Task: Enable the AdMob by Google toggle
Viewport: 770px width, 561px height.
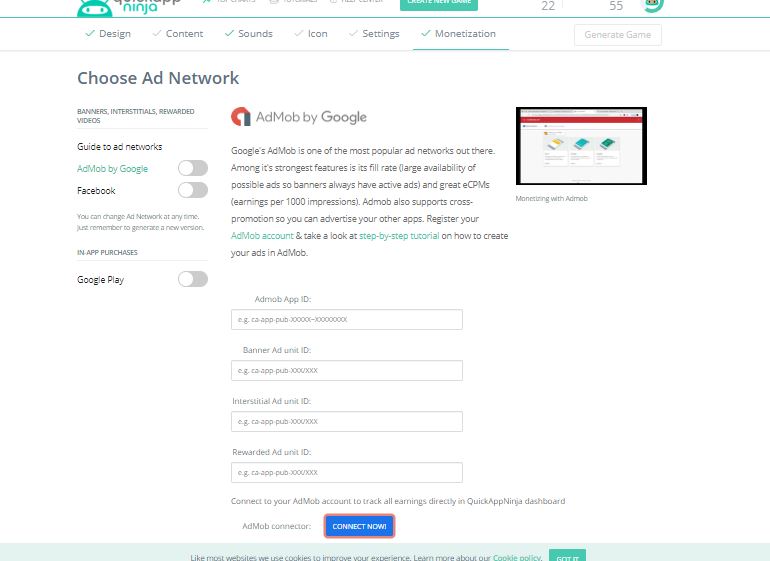Action: click(x=193, y=168)
